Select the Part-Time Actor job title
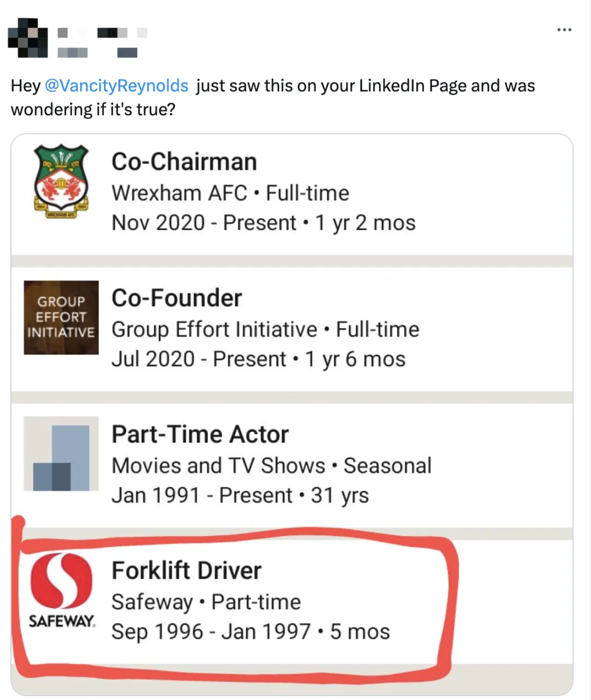Image resolution: width=591 pixels, height=700 pixels. (x=200, y=434)
